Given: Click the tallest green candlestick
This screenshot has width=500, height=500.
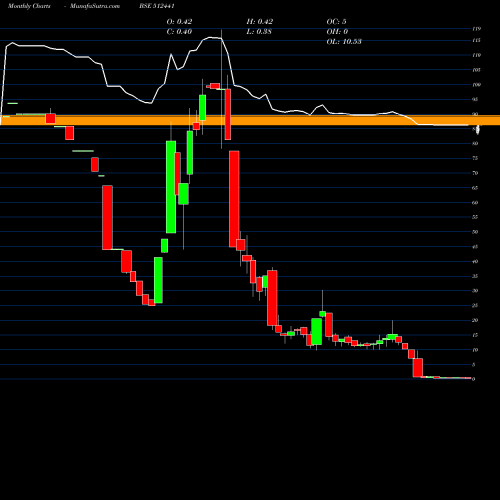Looking at the screenshot, I should [x=171, y=187].
